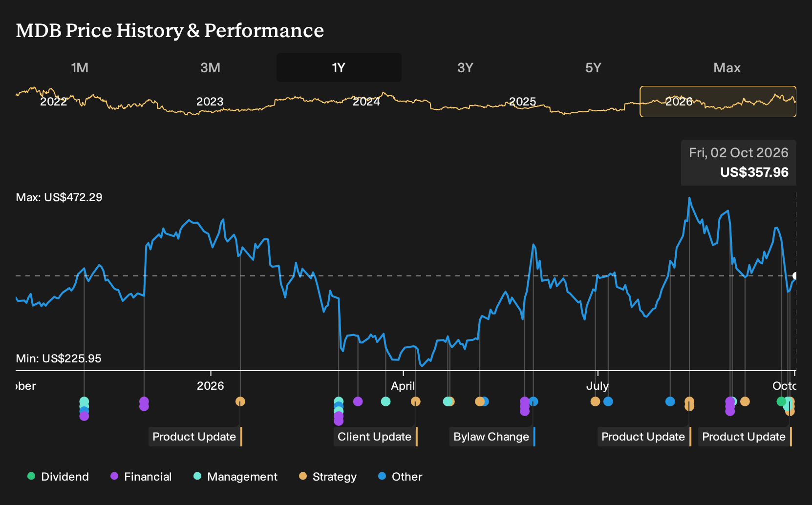Select the 1M time range tab

[80, 67]
